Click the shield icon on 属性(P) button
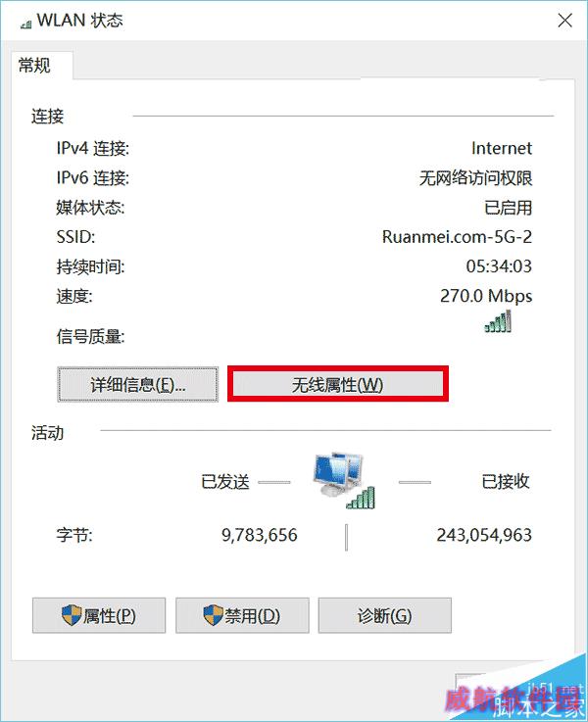The height and width of the screenshot is (722, 588). coord(72,615)
